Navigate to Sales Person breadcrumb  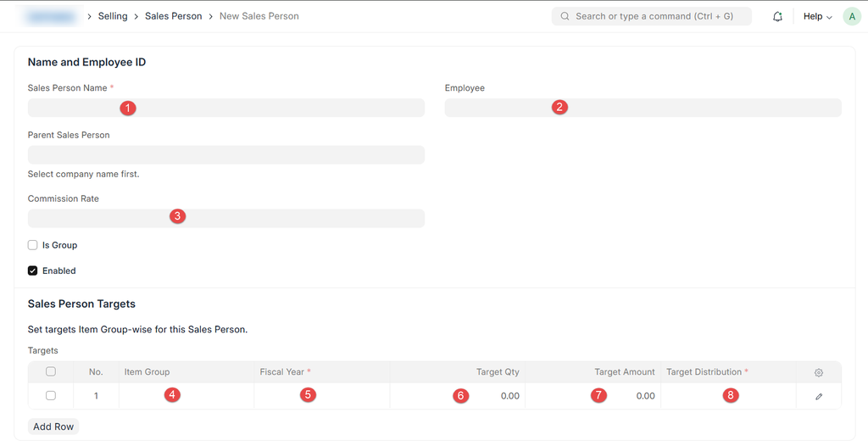[x=173, y=16]
